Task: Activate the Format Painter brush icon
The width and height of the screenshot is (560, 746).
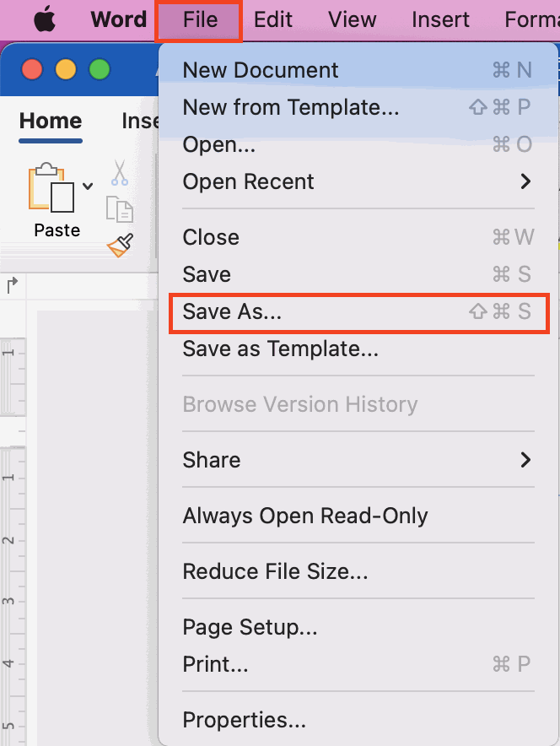Action: click(x=121, y=246)
